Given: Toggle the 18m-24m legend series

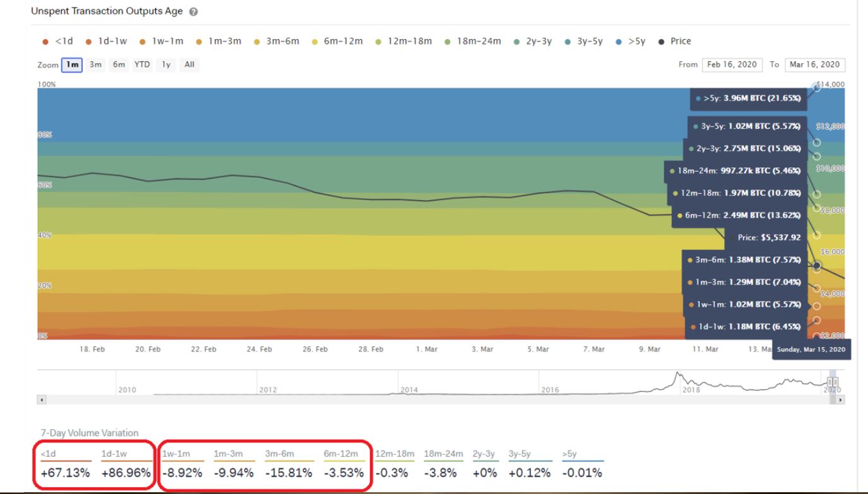Looking at the screenshot, I should (472, 41).
